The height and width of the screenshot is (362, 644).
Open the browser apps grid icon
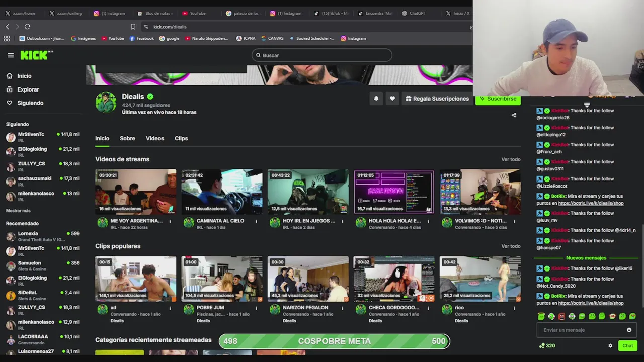coord(7,38)
